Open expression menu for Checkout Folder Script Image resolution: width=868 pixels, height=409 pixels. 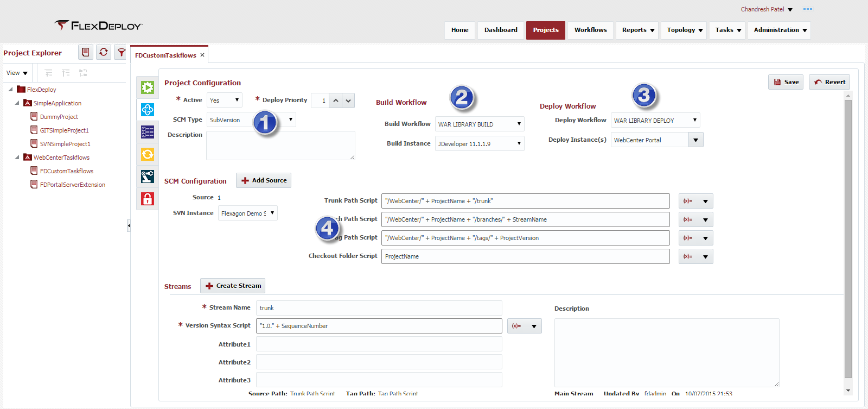(x=695, y=256)
